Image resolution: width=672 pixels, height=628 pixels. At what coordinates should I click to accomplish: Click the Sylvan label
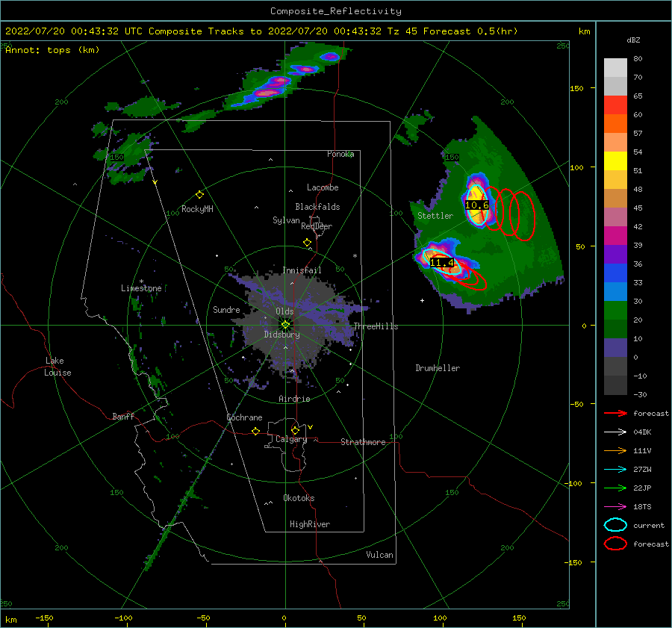coord(286,220)
